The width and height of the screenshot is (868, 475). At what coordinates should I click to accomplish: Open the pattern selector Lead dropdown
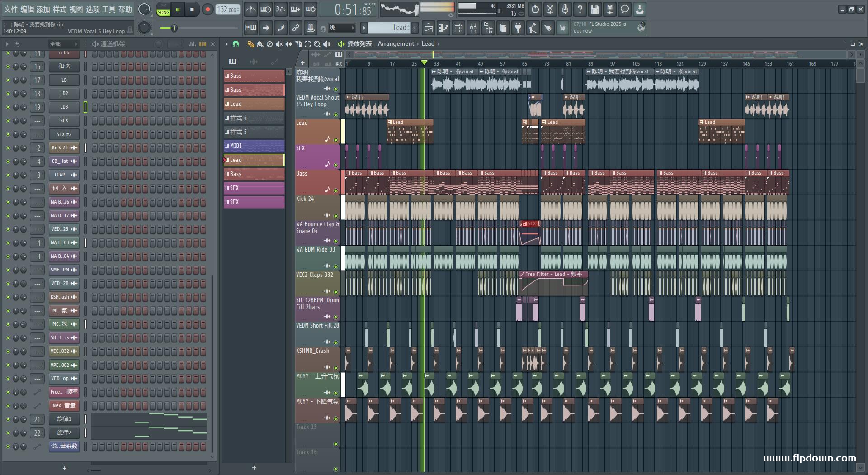click(x=389, y=28)
